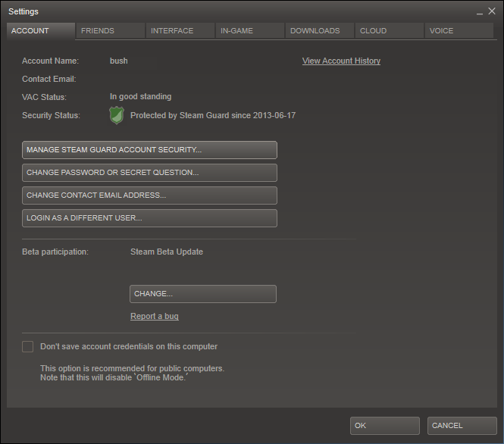Viewport: 504px width, 444px height.
Task: Close the Settings window
Action: [492, 11]
